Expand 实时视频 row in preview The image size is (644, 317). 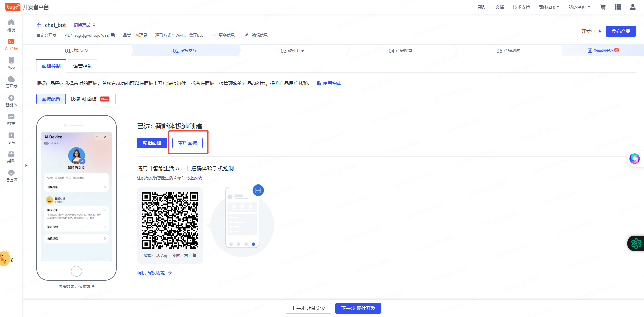(x=76, y=227)
